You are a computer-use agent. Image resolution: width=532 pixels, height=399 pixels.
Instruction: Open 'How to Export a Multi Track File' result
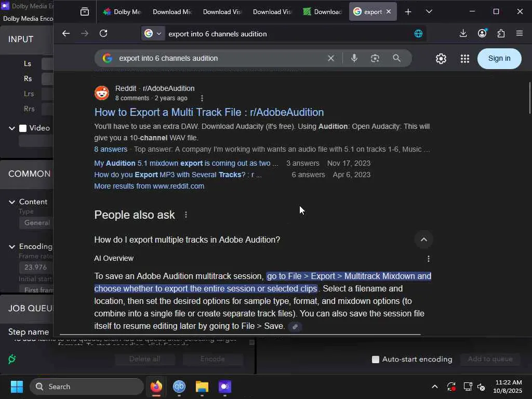coord(209,112)
